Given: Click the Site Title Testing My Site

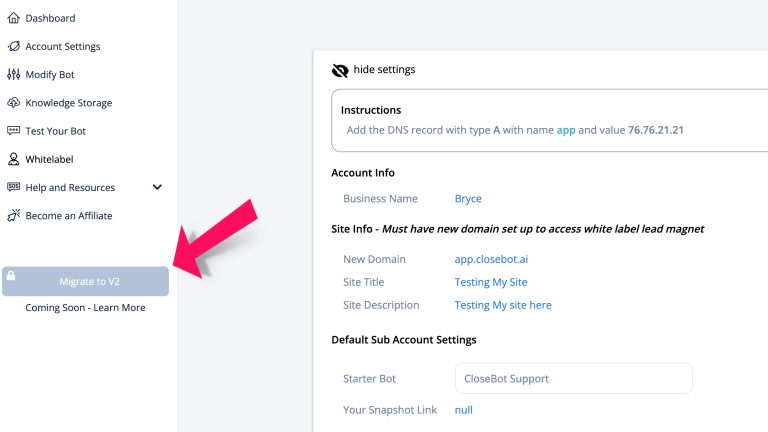Looking at the screenshot, I should (x=491, y=282).
